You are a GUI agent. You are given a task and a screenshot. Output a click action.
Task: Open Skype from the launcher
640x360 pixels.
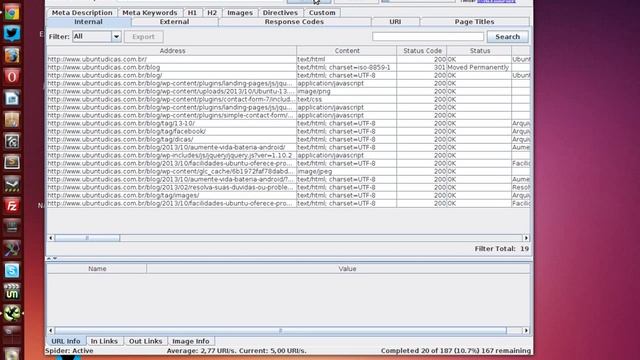[11, 270]
